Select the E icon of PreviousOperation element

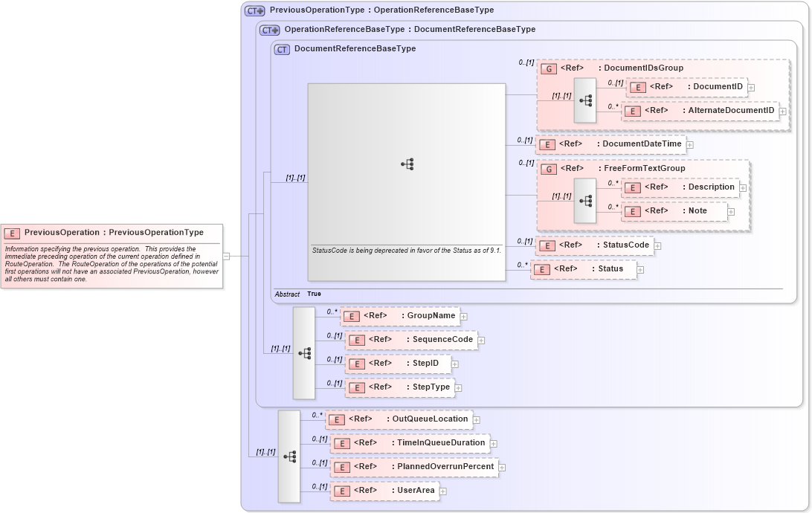coord(10,233)
